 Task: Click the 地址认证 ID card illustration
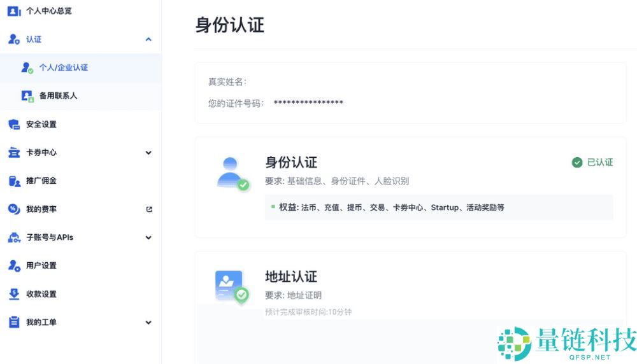coord(232,286)
